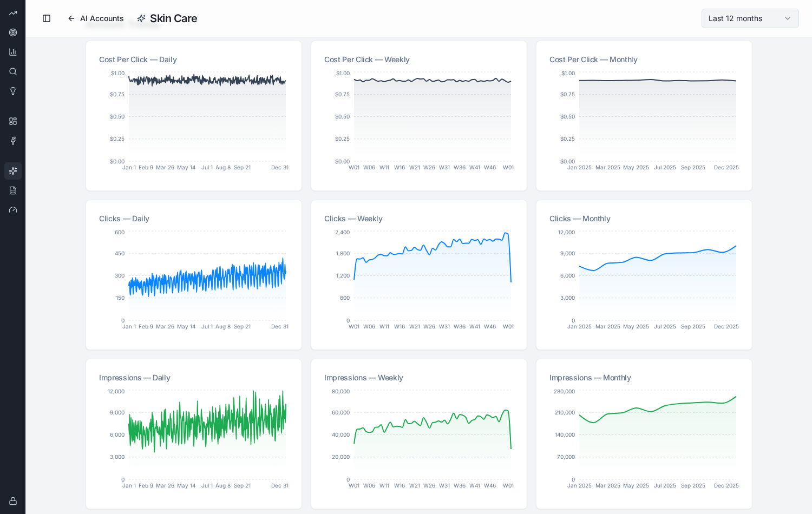Open the document report icon in the sidebar

pyautogui.click(x=13, y=190)
